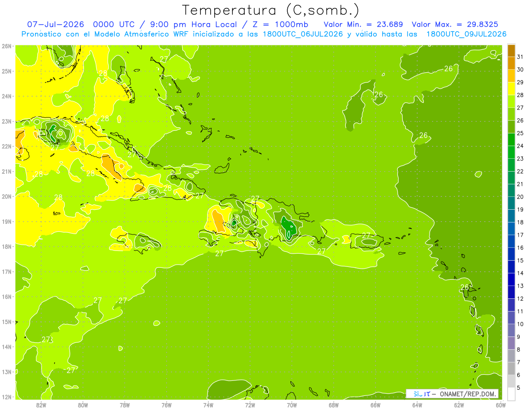Click the "12N" latitude axis label

pyautogui.click(x=7, y=397)
